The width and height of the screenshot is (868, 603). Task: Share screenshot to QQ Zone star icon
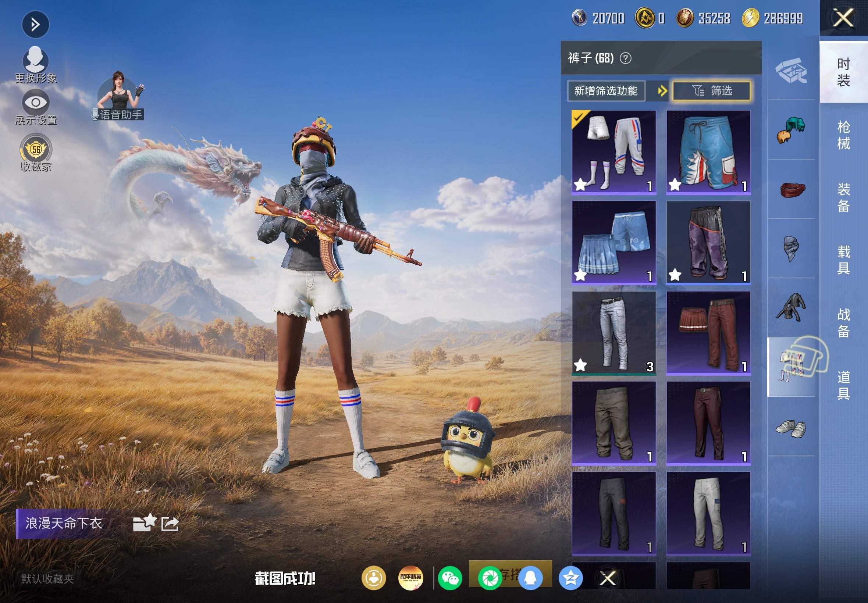pyautogui.click(x=570, y=578)
